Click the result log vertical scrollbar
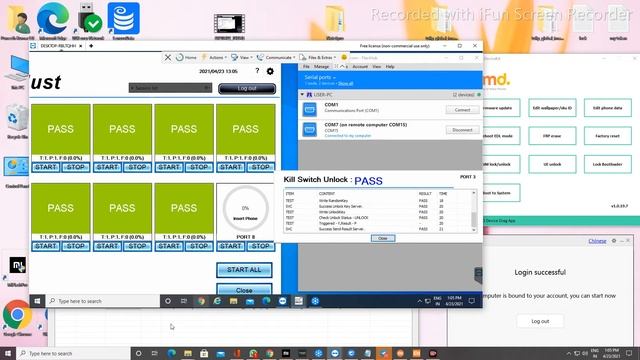Viewport: 640px width, 360px height. pyautogui.click(x=474, y=211)
